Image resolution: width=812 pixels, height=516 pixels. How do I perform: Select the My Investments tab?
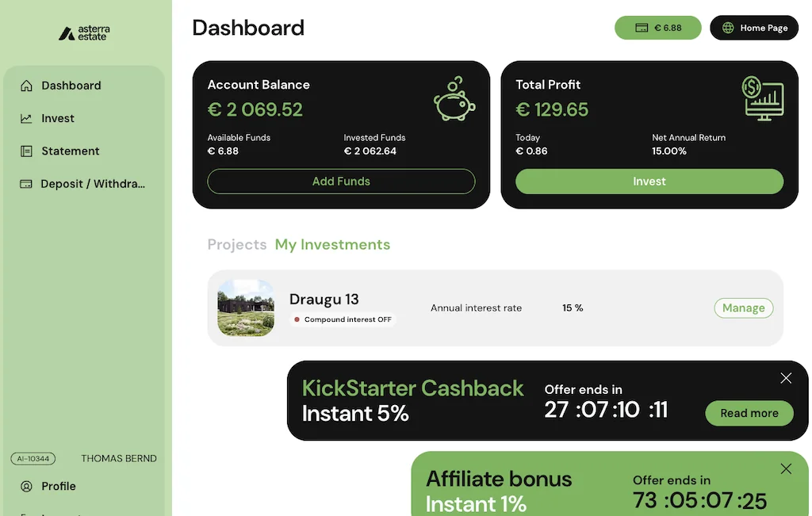[x=332, y=245]
